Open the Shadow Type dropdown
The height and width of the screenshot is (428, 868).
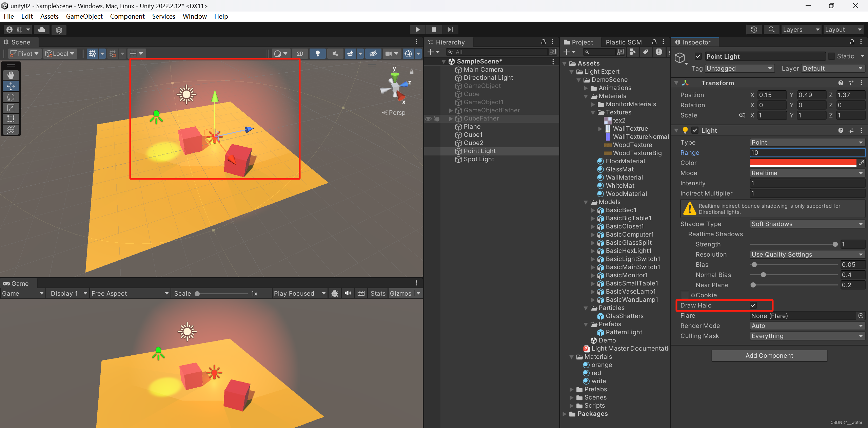tap(807, 224)
